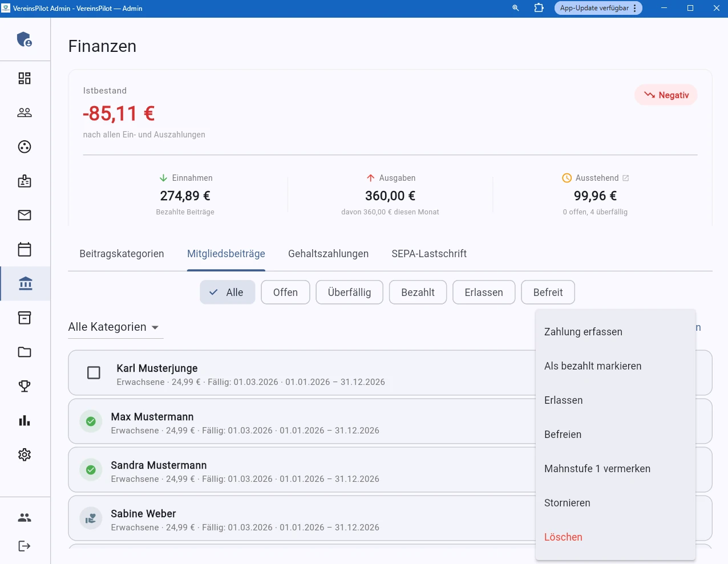Switch to the SEPA-Lastschrift tab

tap(429, 253)
